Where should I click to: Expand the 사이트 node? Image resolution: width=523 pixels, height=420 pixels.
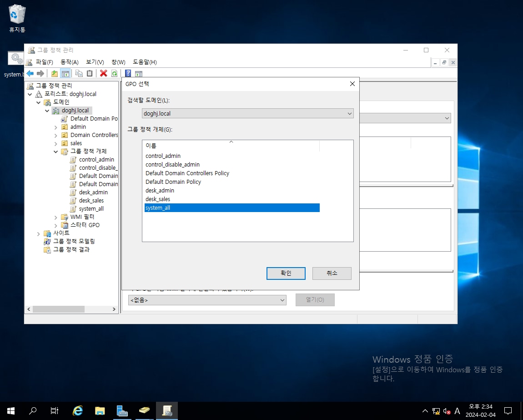pyautogui.click(x=39, y=234)
